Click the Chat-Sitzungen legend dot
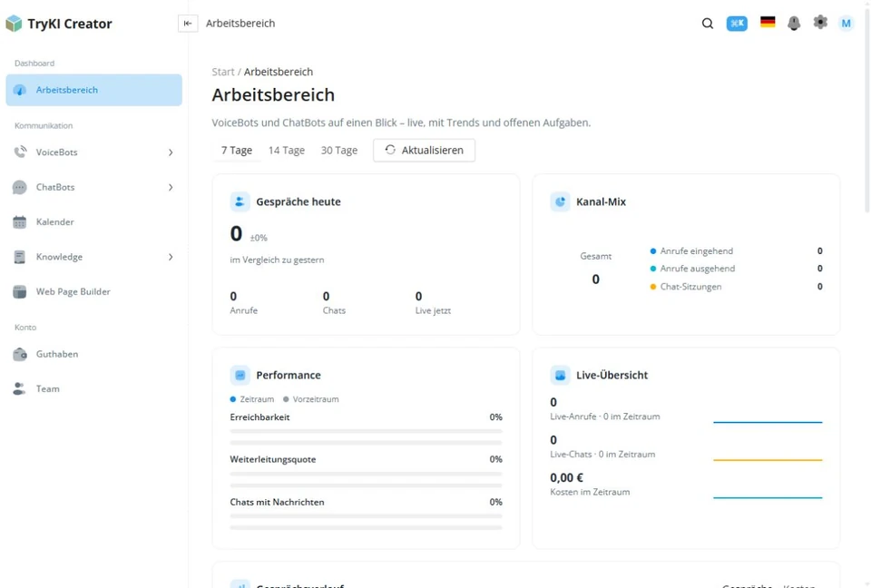 coord(653,287)
